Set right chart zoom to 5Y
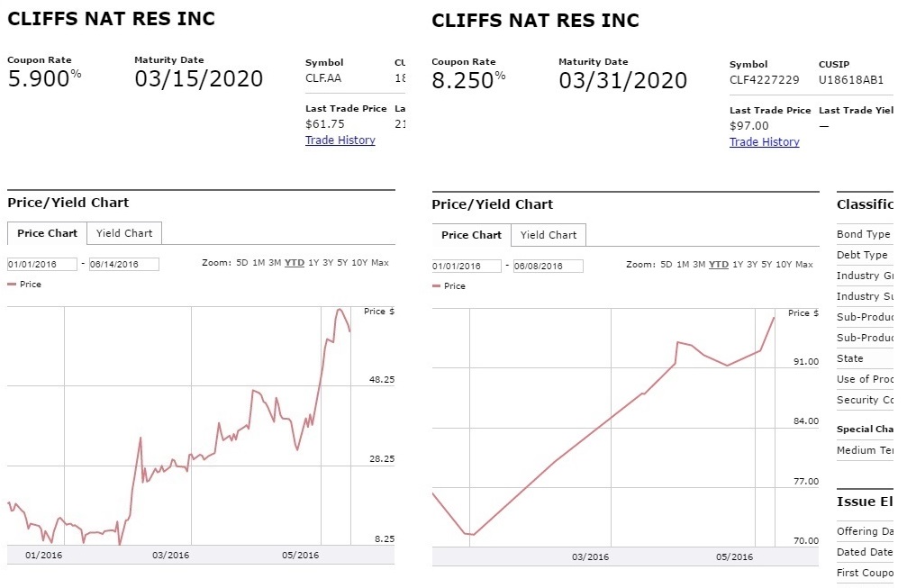This screenshot has height=588, width=907. 766,264
